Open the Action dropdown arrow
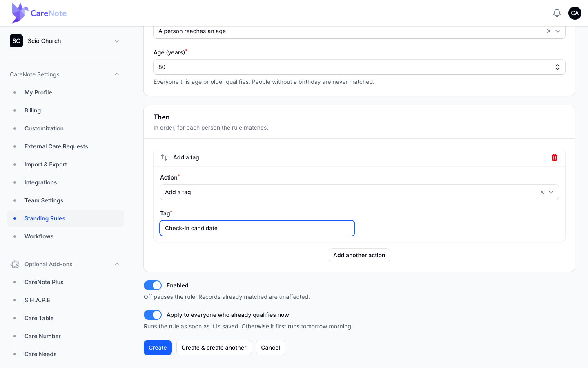The height and width of the screenshot is (368, 588). [x=551, y=192]
